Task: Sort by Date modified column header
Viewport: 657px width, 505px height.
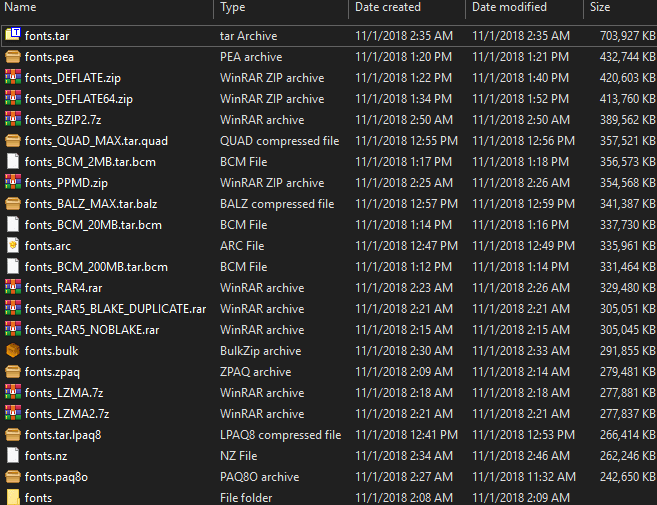Action: [x=509, y=7]
